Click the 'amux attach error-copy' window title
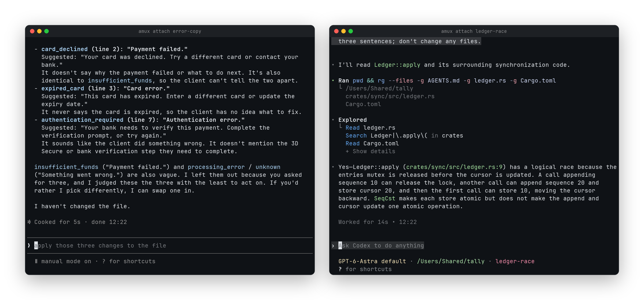This screenshot has height=300, width=644. click(170, 31)
